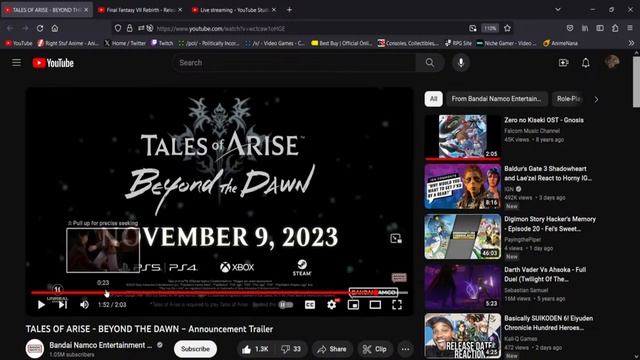Select the Role-Playing filter chip
The width and height of the screenshot is (640, 360).
point(569,99)
